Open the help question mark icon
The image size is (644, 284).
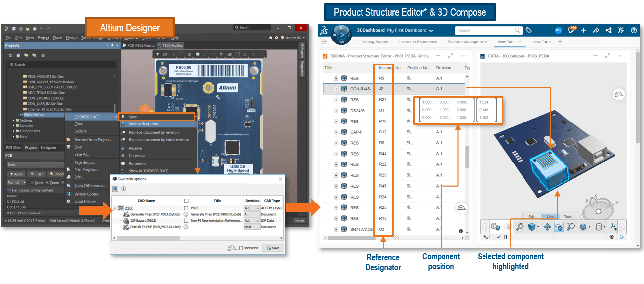coord(634,30)
